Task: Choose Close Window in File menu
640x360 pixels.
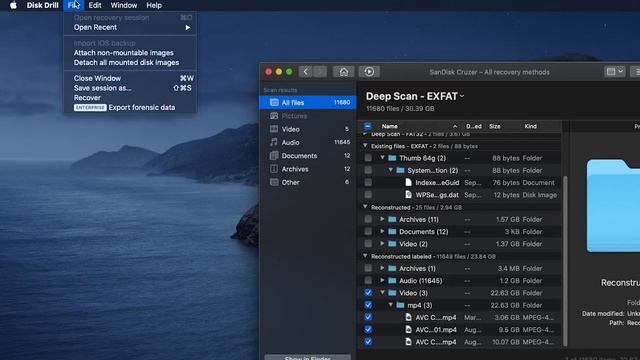Action: 130,78
